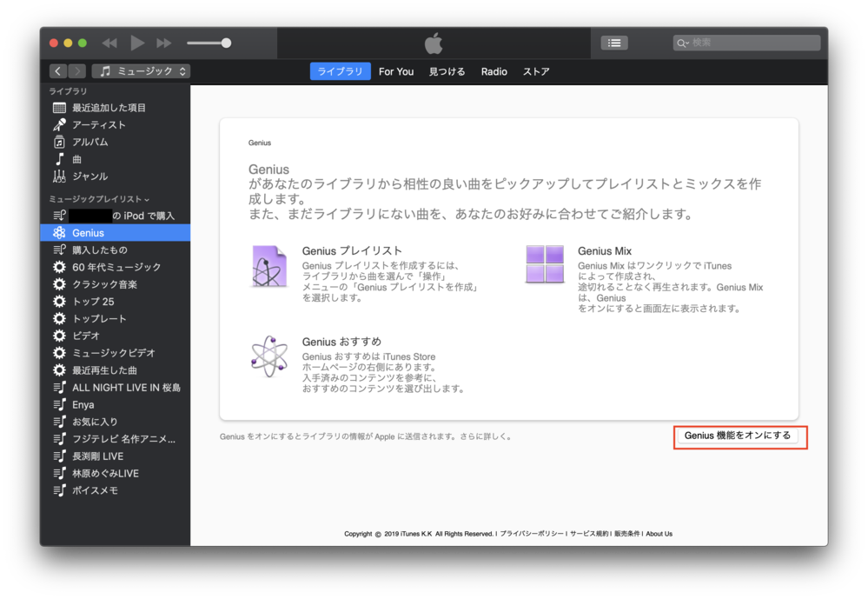Click the 曲 music note icon
Viewport: 868px width, 599px height.
pyautogui.click(x=59, y=159)
